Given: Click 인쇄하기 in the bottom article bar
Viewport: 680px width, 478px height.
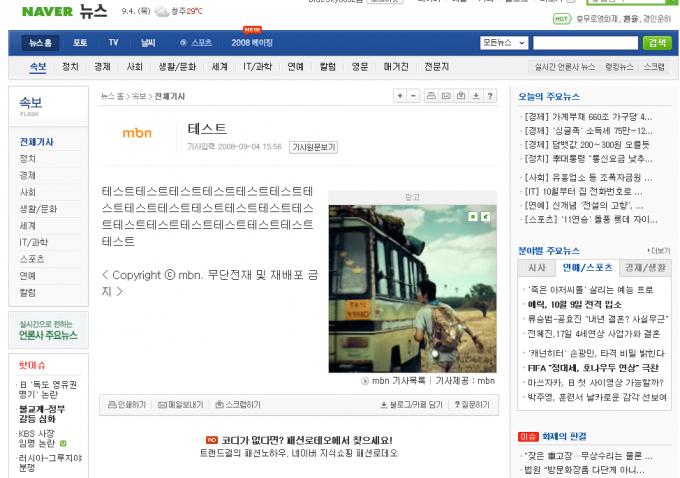Looking at the screenshot, I should [127, 405].
